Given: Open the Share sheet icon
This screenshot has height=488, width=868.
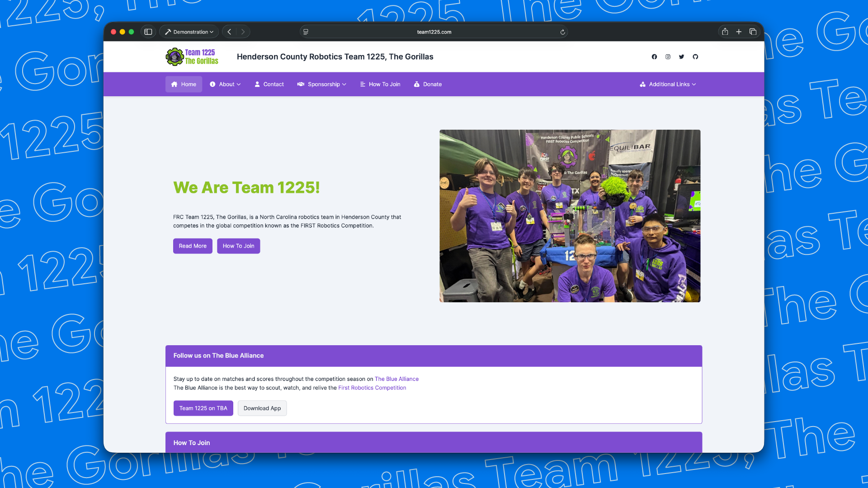Looking at the screenshot, I should [725, 32].
